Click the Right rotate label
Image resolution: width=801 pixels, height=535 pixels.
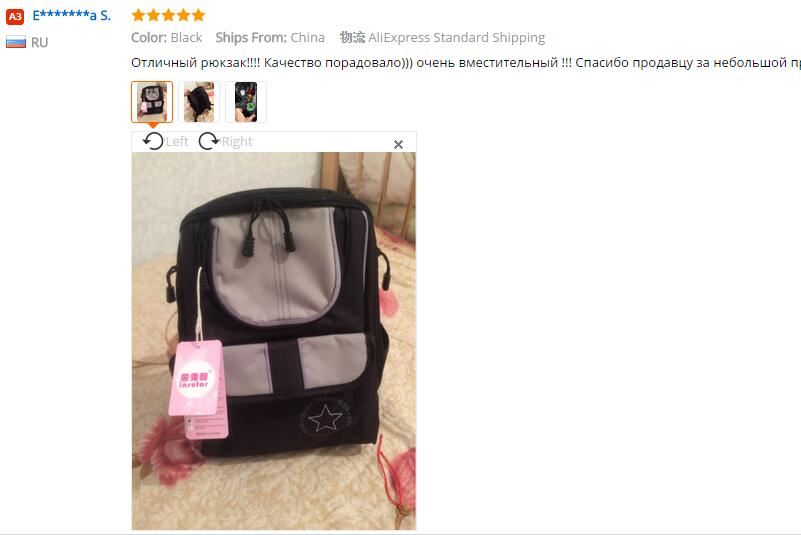237,142
